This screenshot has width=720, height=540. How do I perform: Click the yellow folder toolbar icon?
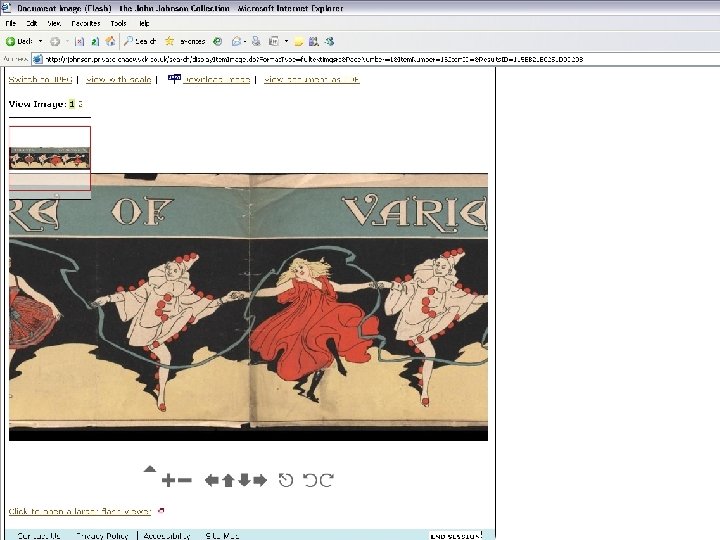click(x=298, y=42)
